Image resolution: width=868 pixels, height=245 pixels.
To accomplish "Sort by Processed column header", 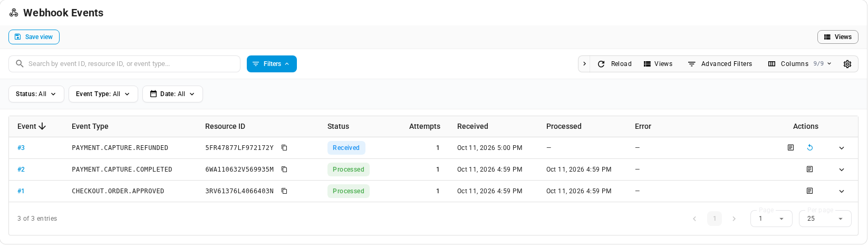I will tap(564, 127).
